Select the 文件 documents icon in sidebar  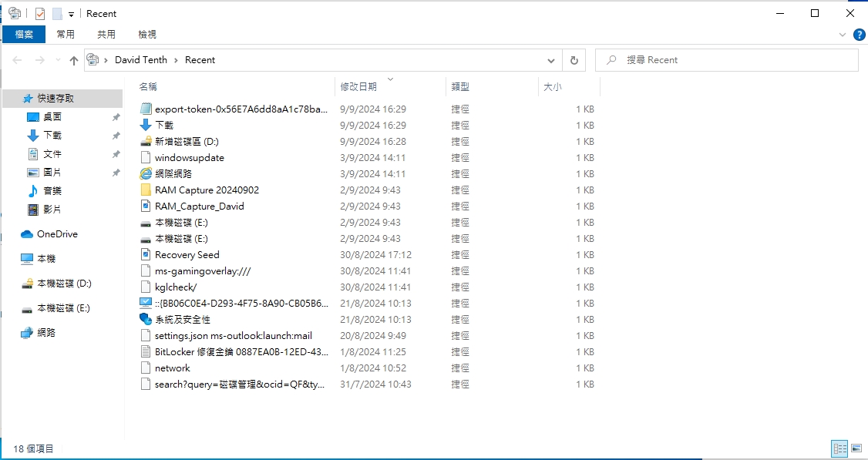[x=33, y=154]
